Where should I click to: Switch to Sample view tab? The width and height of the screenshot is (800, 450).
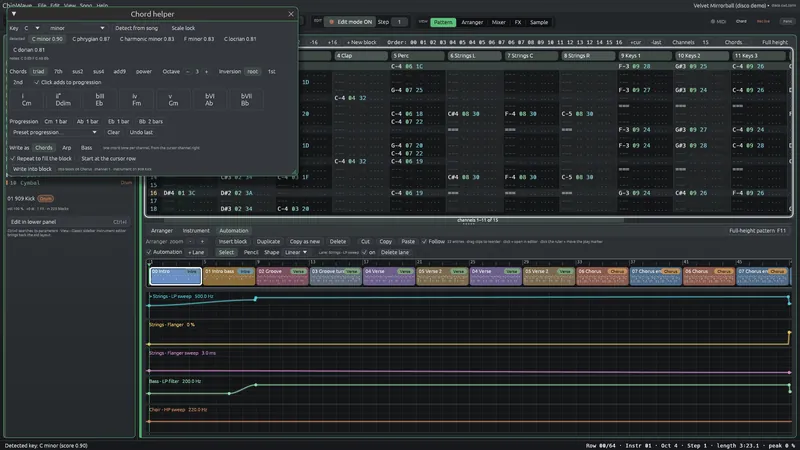click(x=539, y=22)
